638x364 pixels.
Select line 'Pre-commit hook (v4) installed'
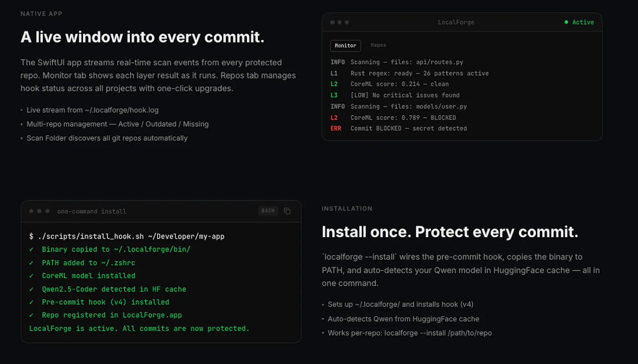coord(106,302)
